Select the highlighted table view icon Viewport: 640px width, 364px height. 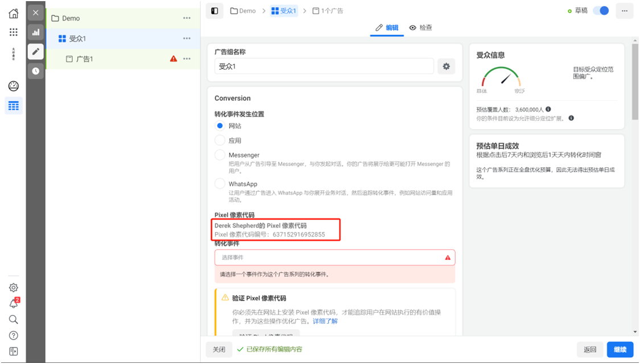click(x=13, y=105)
